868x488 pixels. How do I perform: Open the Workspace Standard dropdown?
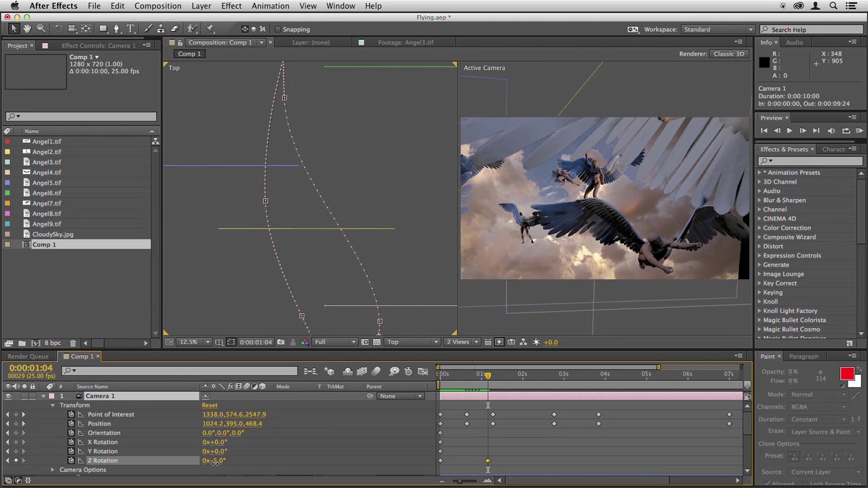(718, 29)
